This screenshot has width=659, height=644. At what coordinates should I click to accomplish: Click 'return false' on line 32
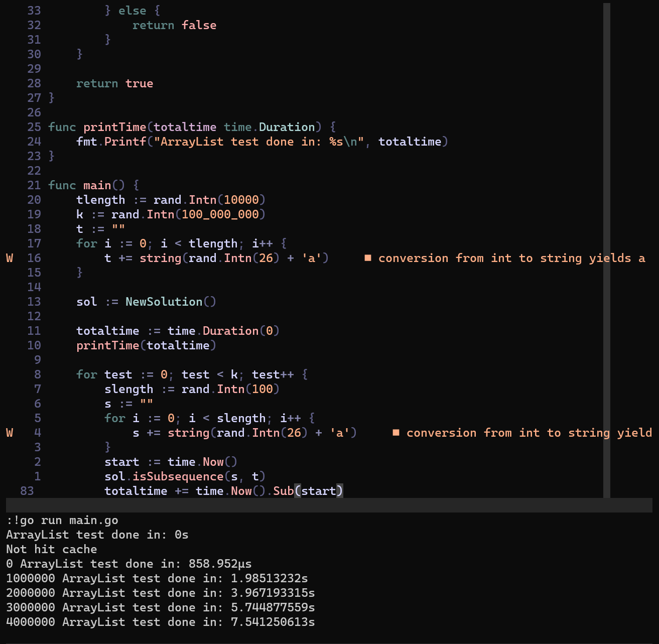tap(174, 25)
